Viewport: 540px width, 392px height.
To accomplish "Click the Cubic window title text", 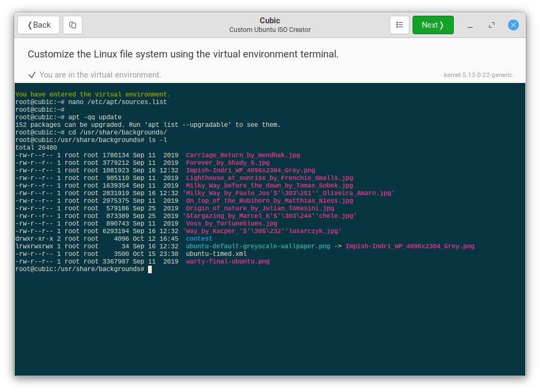I will 269,20.
